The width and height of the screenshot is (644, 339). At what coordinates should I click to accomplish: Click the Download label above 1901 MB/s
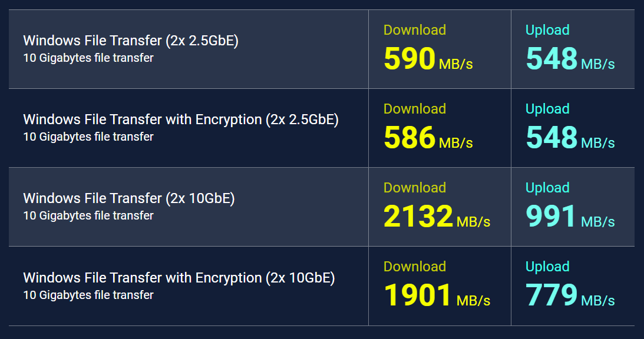414,267
